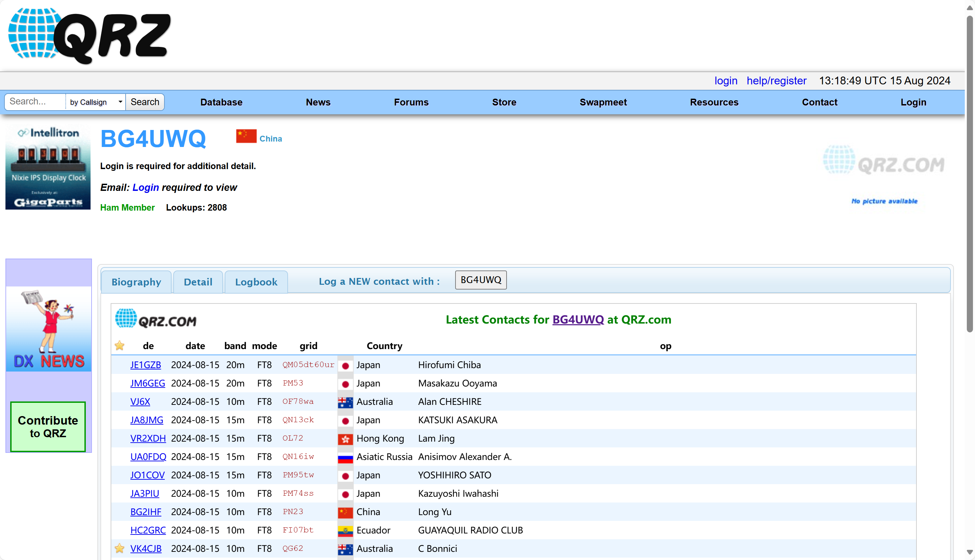Open HC2GRC callsign link
Image resolution: width=975 pixels, height=560 pixels.
click(148, 531)
